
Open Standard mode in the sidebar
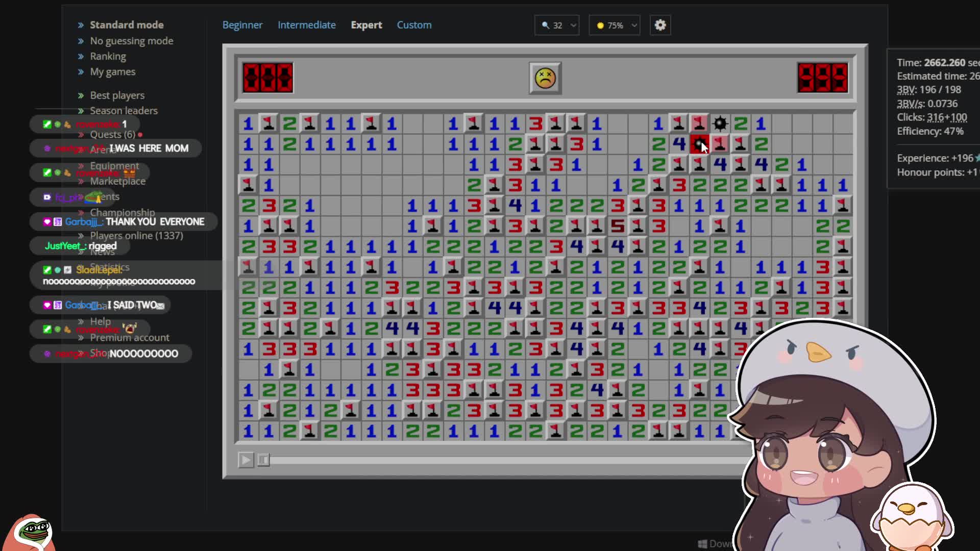127,25
